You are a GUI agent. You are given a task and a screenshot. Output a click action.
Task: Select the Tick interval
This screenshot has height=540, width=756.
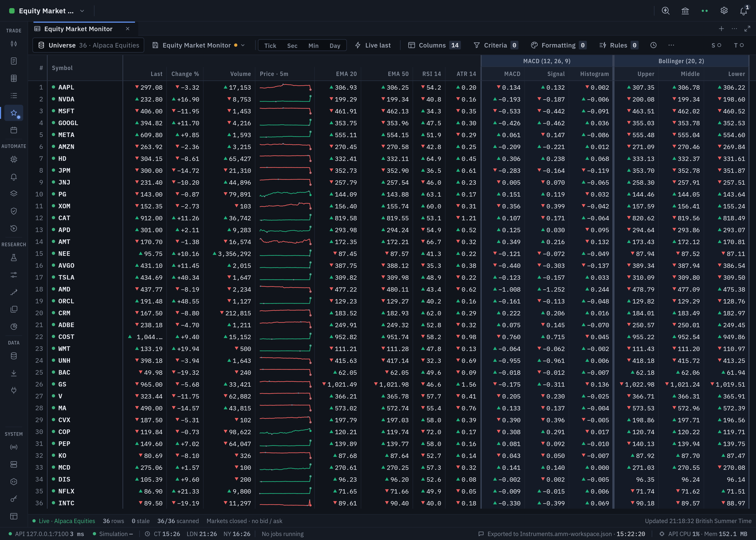click(x=270, y=46)
